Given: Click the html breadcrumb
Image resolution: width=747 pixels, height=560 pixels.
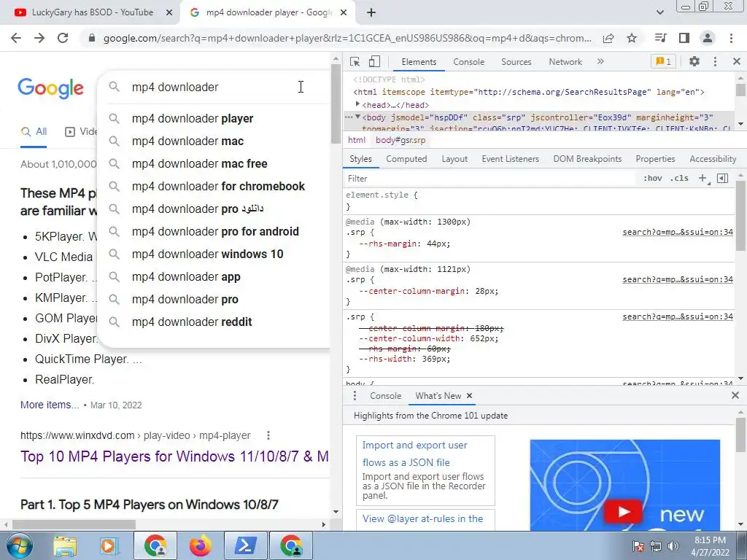Looking at the screenshot, I should 356,140.
